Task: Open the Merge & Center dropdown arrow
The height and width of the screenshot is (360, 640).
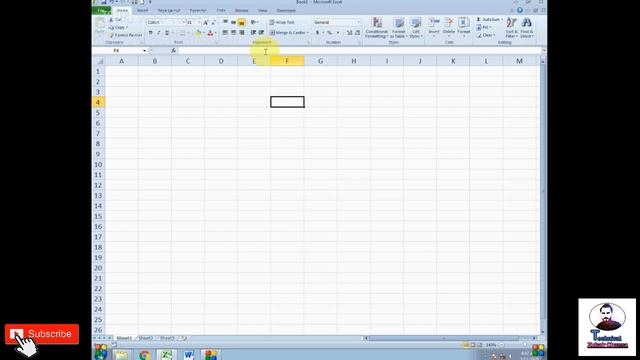Action: click(x=308, y=33)
